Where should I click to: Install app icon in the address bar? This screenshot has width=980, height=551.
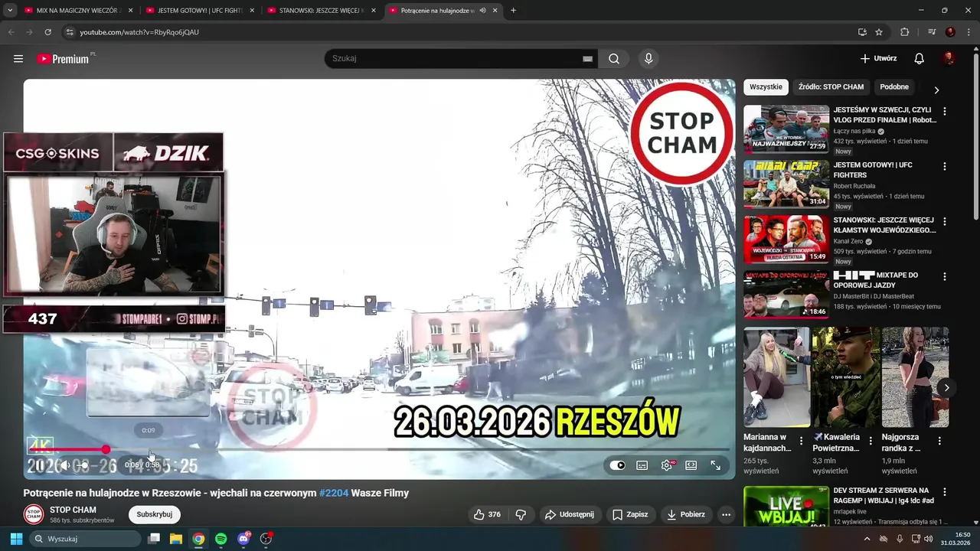(x=862, y=32)
